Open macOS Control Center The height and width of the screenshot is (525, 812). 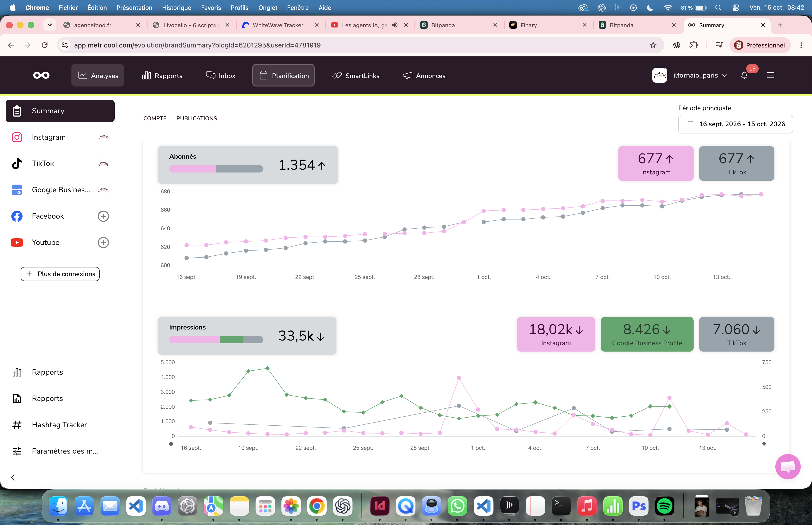(x=735, y=8)
